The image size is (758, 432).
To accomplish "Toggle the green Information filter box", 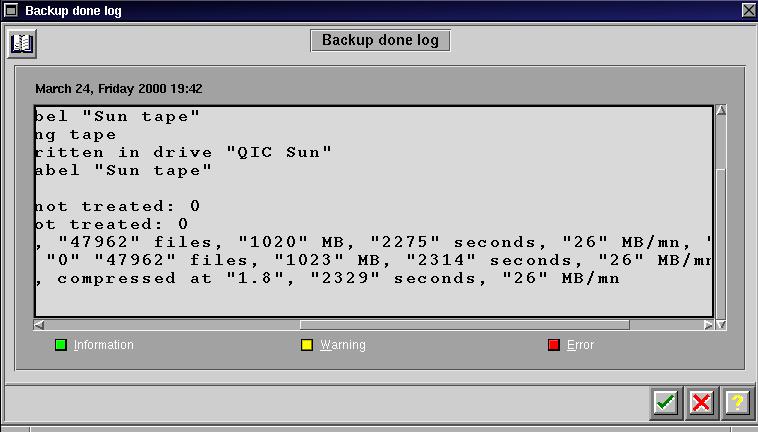I will click(x=61, y=345).
